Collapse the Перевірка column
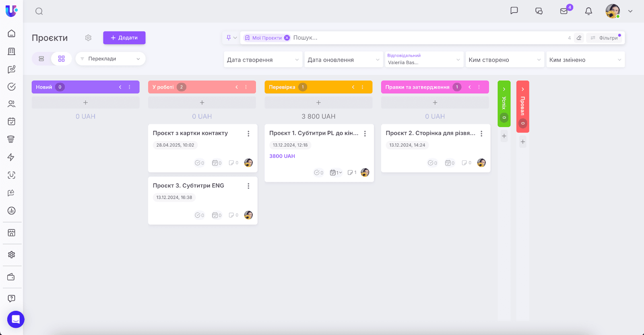Screen dimensions: 644x335 [353, 87]
